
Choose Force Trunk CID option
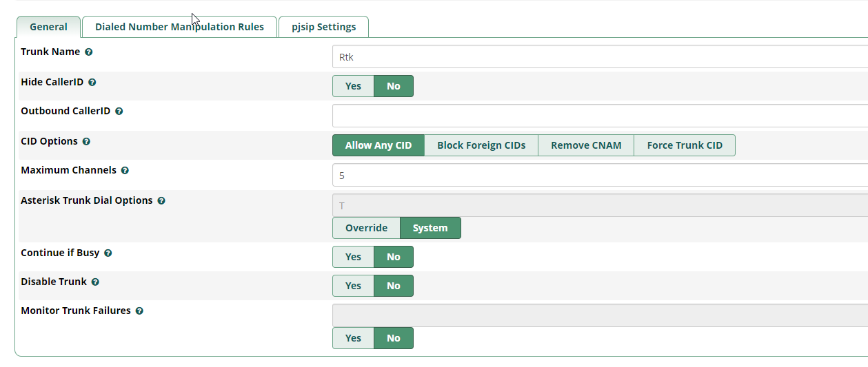coord(685,145)
